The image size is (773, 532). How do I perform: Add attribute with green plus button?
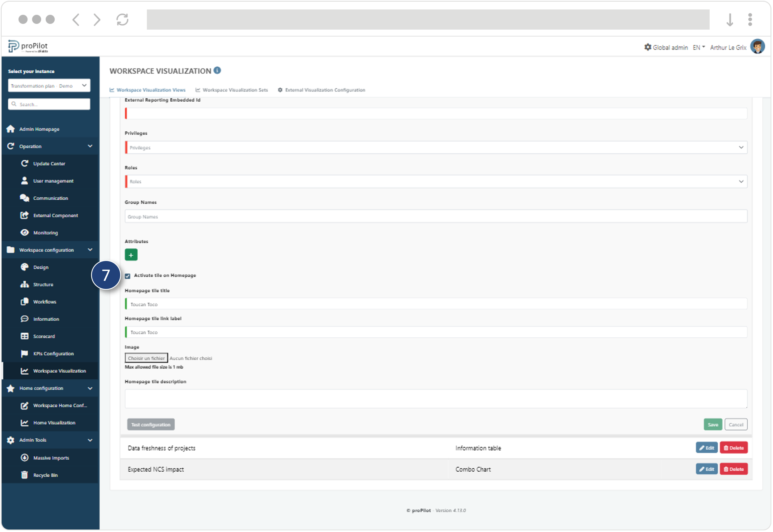click(x=131, y=255)
